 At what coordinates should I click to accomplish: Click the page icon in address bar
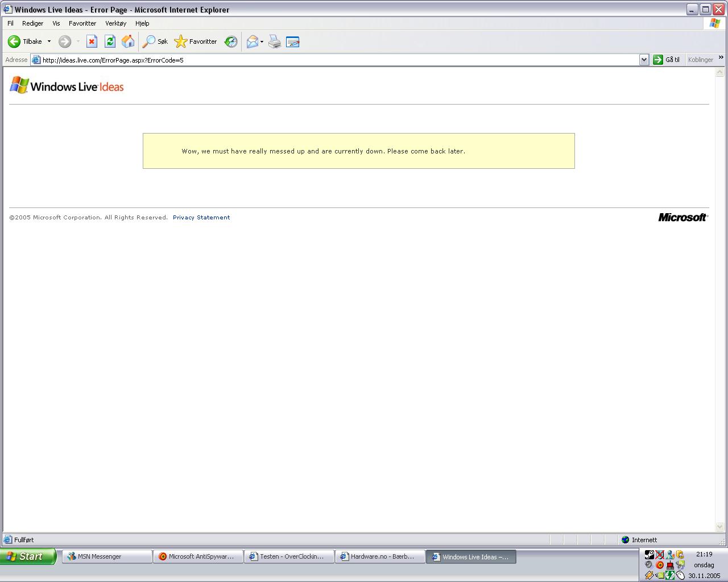pyautogui.click(x=36, y=60)
